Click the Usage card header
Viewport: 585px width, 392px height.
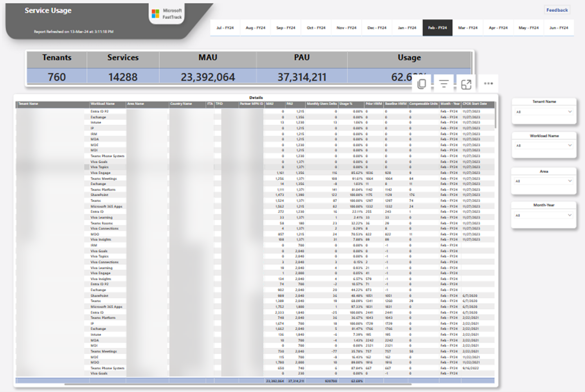(409, 58)
